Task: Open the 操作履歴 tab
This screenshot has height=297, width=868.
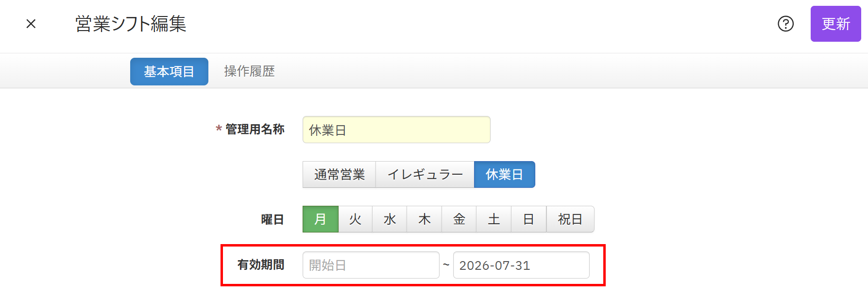Action: pyautogui.click(x=249, y=71)
